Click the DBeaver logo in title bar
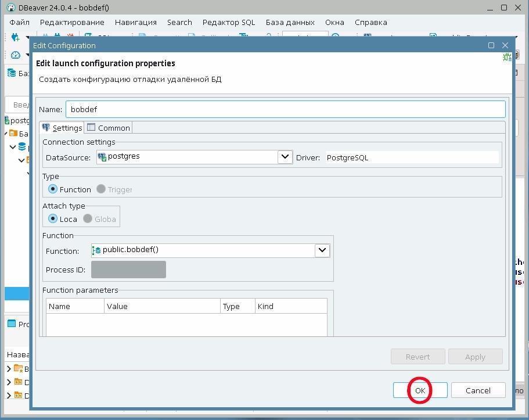Viewport: 529px width, 420px height. point(10,8)
